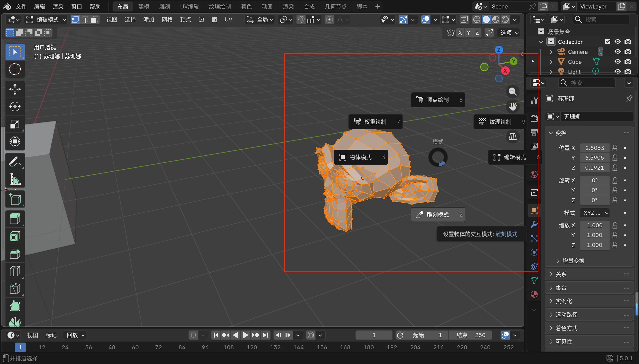This screenshot has height=364, width=639.
Task: Click frame 120 on the timeline
Action: (252, 347)
